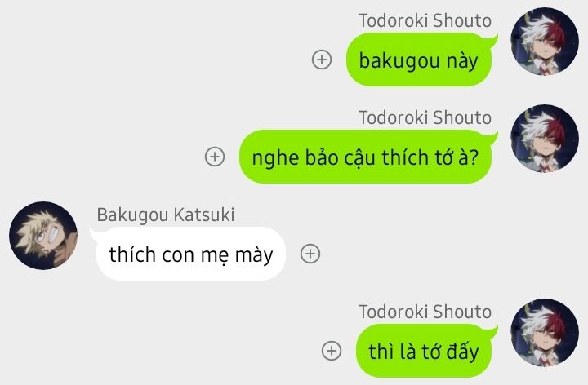588x385 pixels.
Task: Click plus icon beside "nghe bảo cậu thích tớ à?"
Action: 215,157
